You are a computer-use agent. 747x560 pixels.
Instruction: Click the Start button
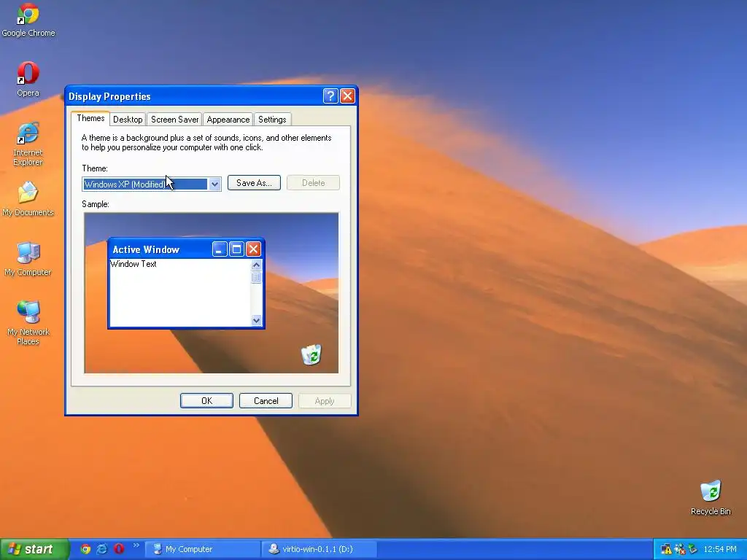pyautogui.click(x=34, y=549)
